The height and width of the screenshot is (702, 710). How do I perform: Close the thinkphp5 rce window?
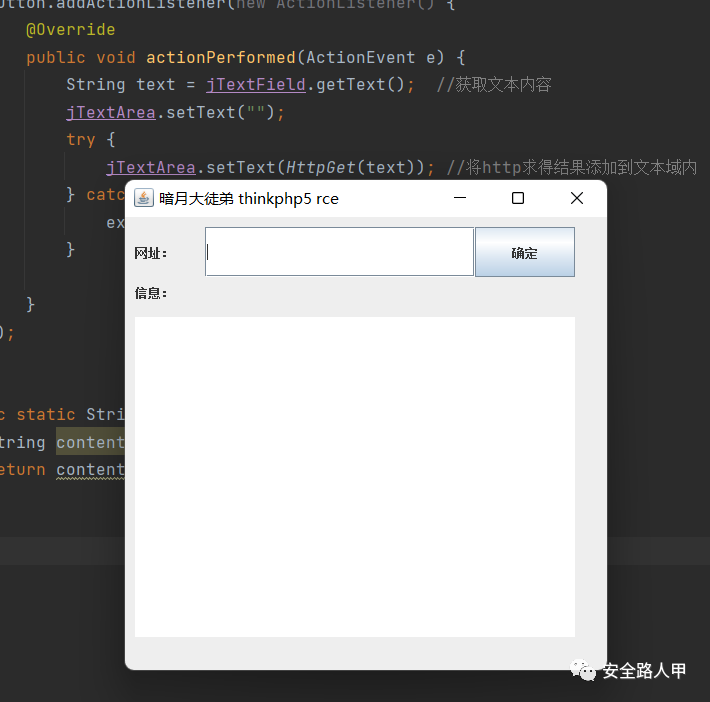576,198
